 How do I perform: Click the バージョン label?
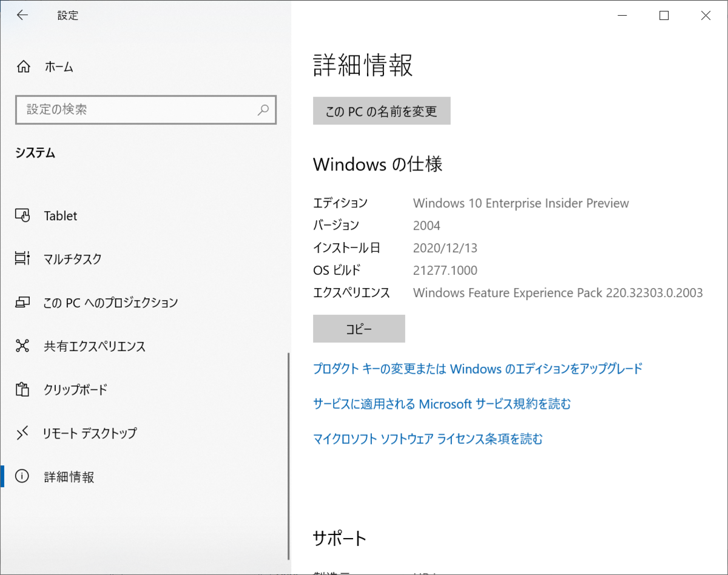tap(336, 226)
